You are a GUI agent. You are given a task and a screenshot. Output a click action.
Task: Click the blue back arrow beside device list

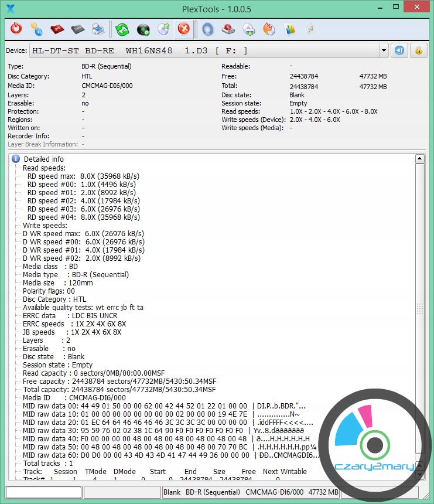[399, 50]
